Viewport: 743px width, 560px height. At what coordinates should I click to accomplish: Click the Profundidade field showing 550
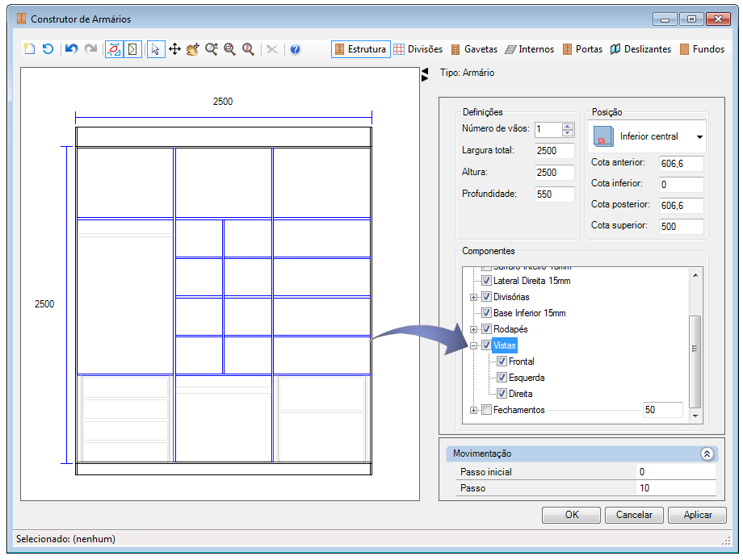click(x=554, y=194)
